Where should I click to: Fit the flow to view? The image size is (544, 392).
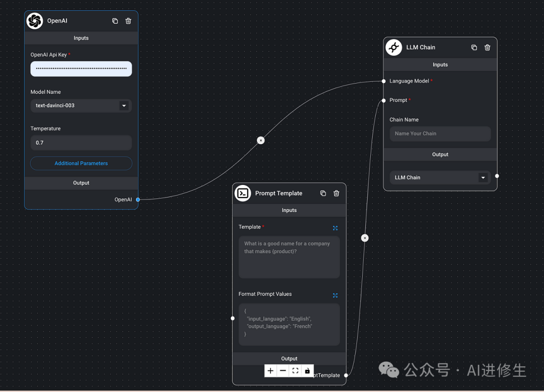295,371
